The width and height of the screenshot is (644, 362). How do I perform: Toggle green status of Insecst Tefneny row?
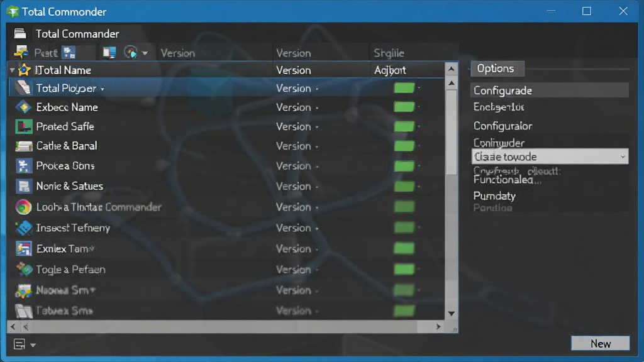coord(404,228)
